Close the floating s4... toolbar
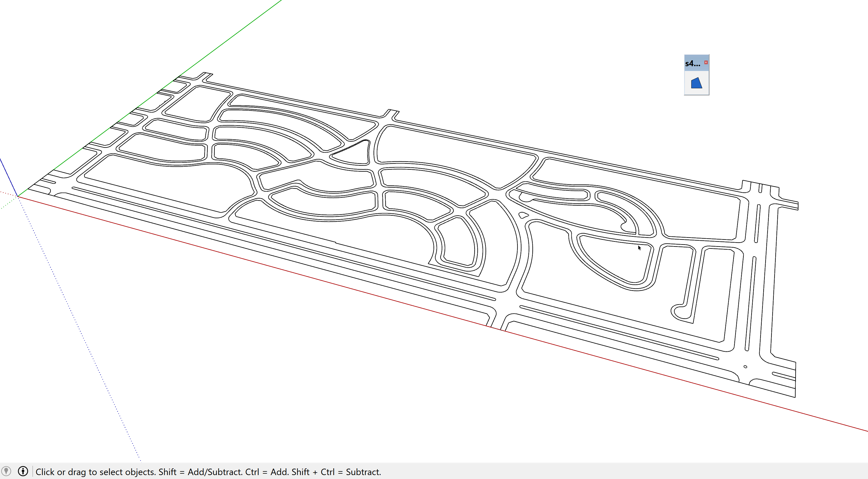This screenshot has height=479, width=868. 706,63
